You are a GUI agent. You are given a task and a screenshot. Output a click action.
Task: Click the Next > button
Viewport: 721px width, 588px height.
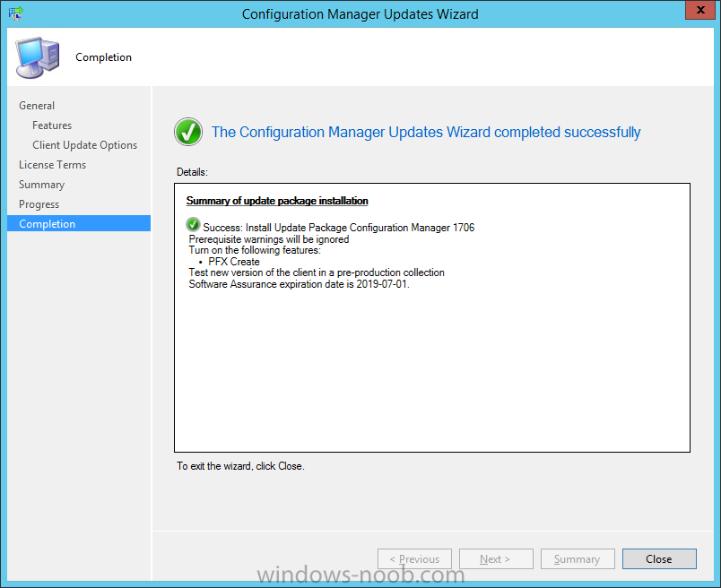496,559
